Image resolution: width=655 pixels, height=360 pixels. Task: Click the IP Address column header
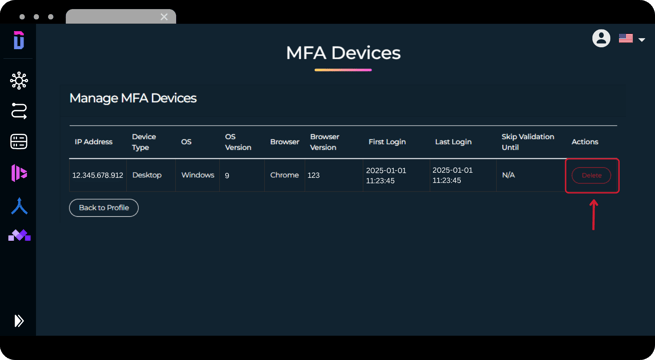[x=94, y=142]
